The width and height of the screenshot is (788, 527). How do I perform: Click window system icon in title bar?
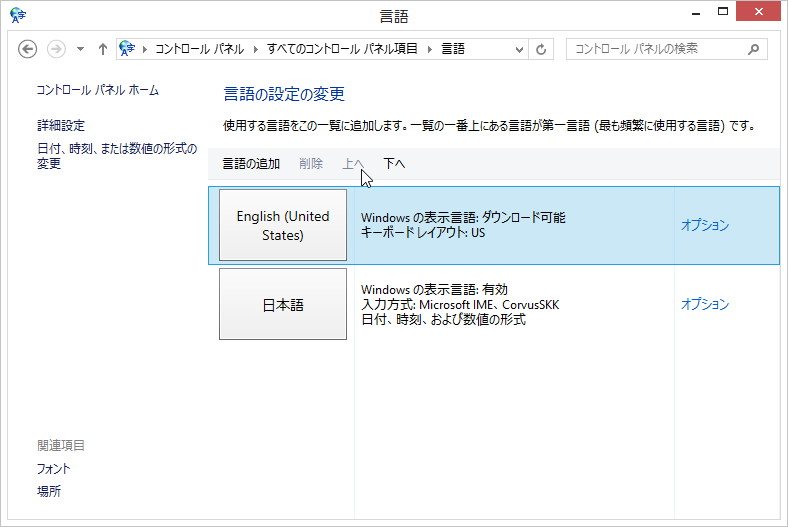(18, 15)
